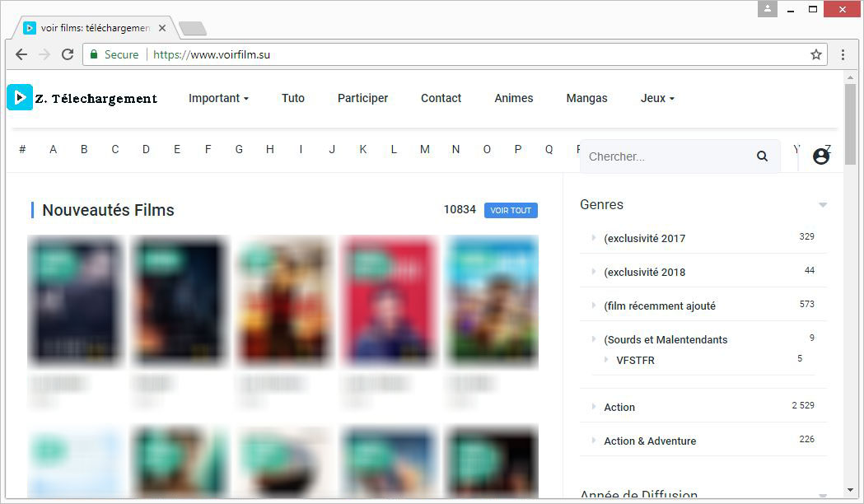Click the scrollbar down arrow
The width and height of the screenshot is (864, 504).
(x=850, y=490)
